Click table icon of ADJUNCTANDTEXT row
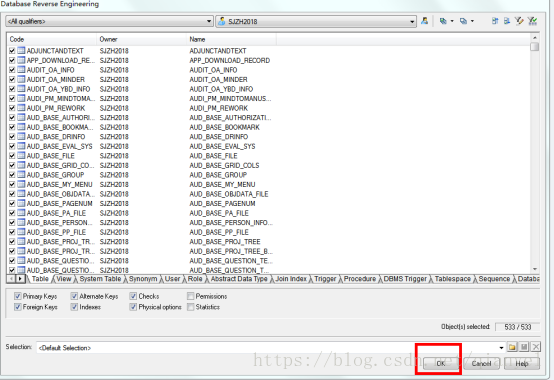Viewport: 554px width, 380px height. pyautogui.click(x=21, y=51)
